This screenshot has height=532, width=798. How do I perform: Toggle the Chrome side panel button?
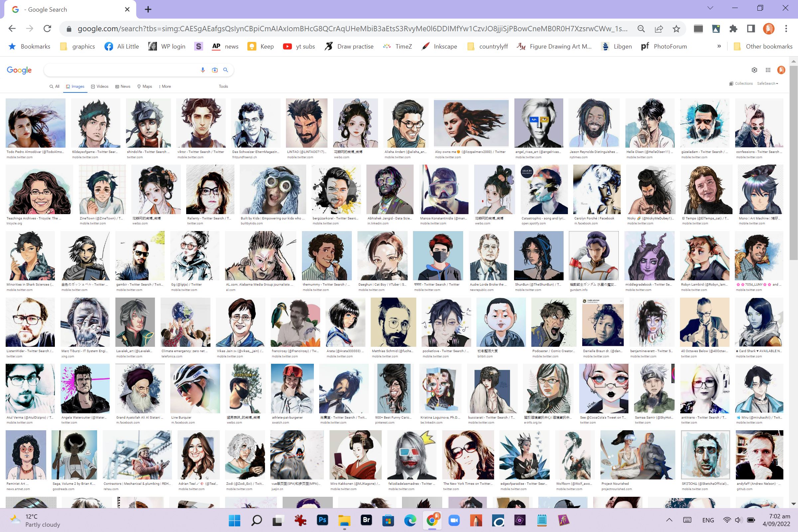751,29
